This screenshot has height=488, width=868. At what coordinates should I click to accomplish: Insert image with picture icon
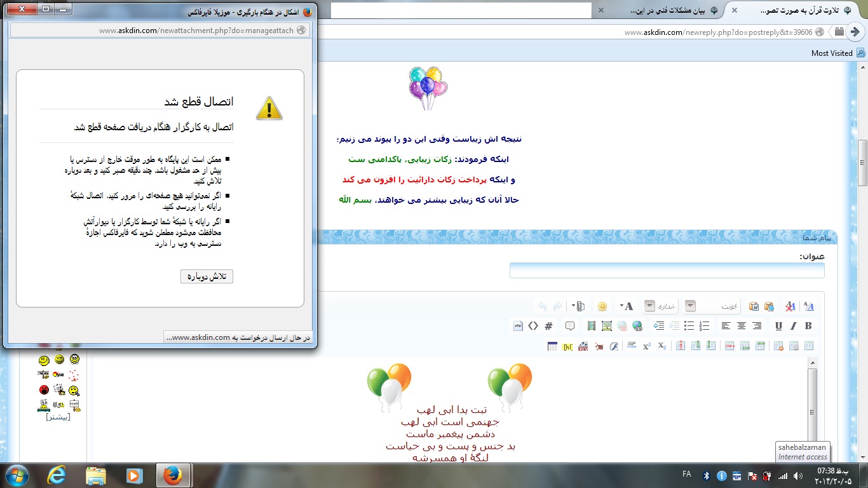point(607,326)
